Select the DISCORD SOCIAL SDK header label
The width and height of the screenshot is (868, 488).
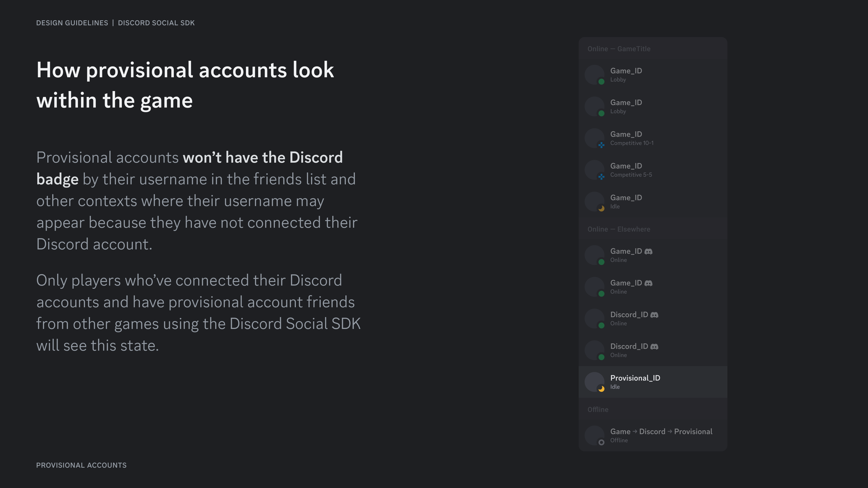pos(156,23)
